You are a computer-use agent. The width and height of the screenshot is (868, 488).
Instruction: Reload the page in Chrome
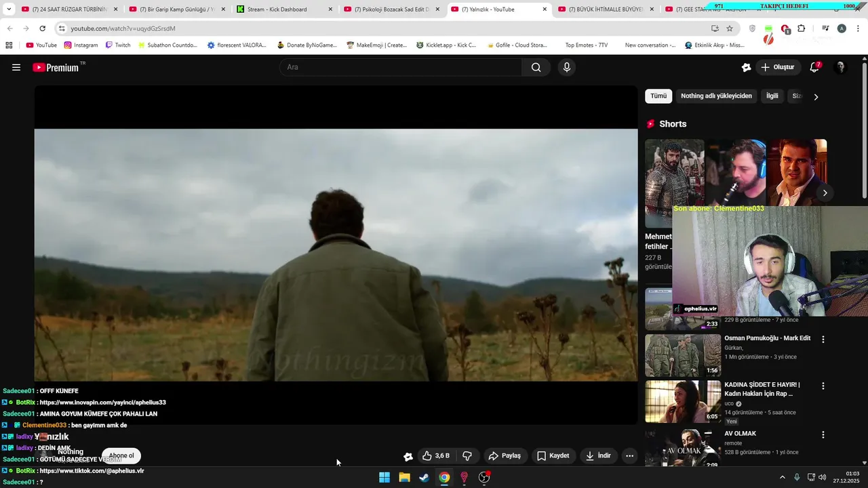42,28
